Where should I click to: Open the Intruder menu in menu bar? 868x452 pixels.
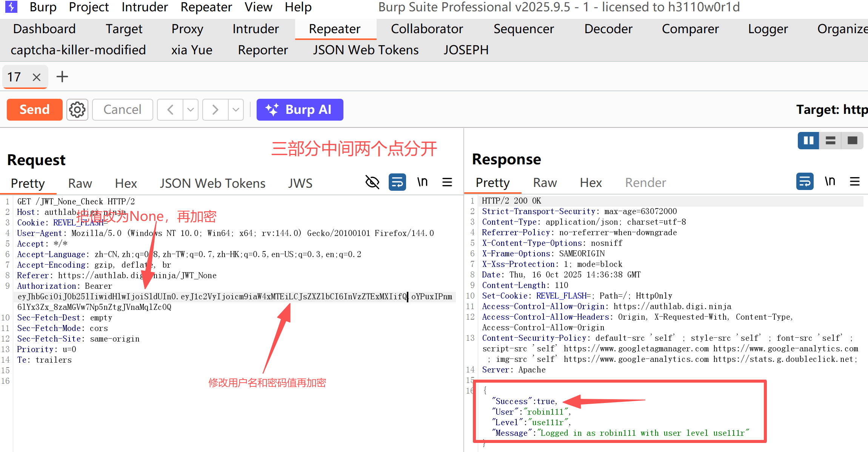coord(145,7)
